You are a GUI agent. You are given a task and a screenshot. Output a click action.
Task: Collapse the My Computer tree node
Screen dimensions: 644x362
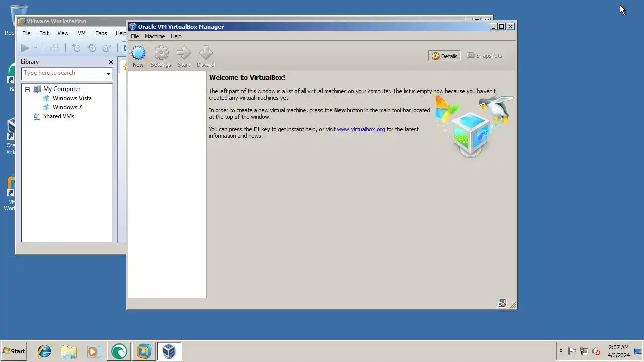[27, 89]
